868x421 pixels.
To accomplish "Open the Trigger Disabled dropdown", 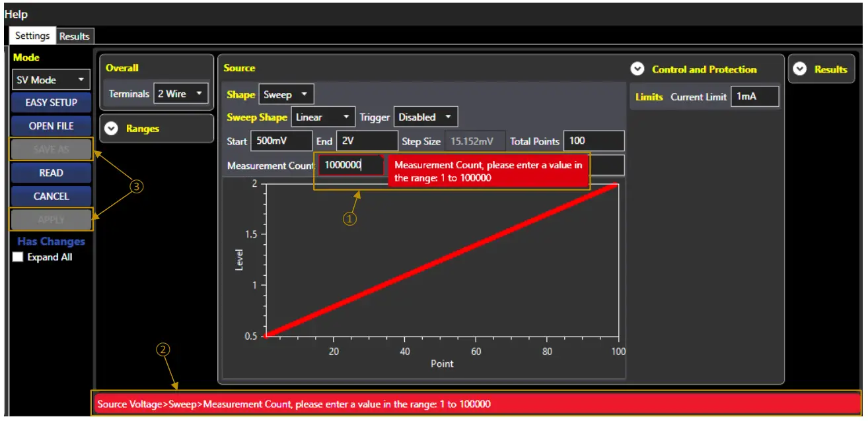I will click(425, 117).
